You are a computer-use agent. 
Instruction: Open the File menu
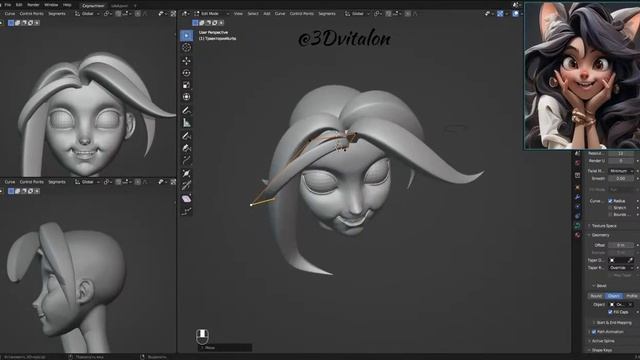(x=8, y=5)
